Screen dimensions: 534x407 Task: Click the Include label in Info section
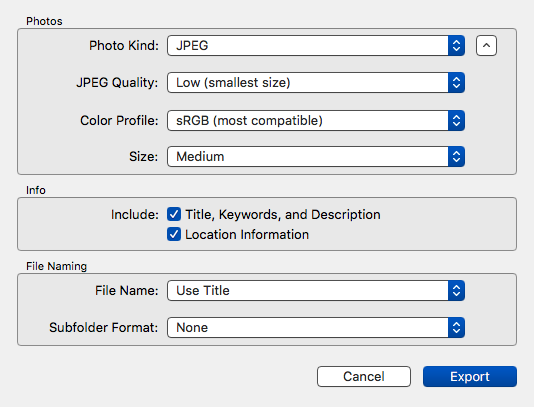tap(135, 215)
